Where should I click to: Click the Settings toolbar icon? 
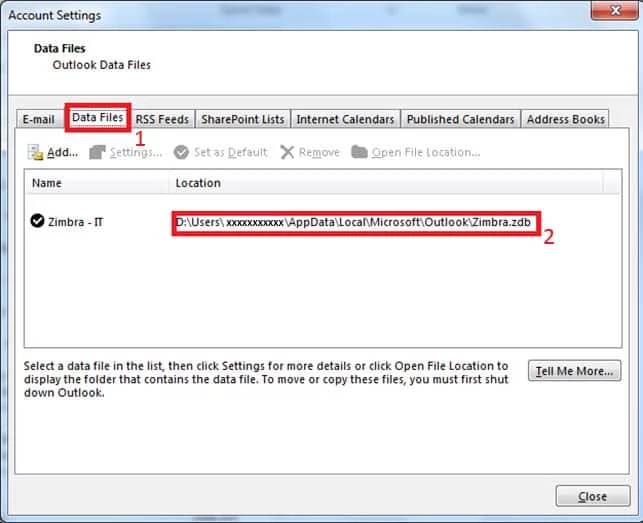(97, 152)
